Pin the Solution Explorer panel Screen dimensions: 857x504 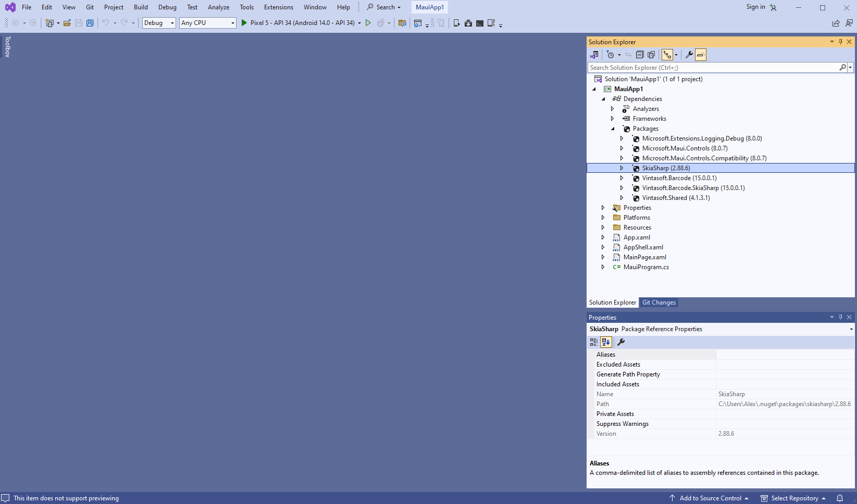pos(840,42)
